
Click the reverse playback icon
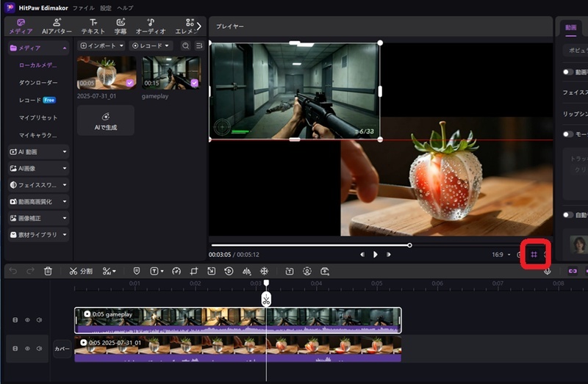click(x=229, y=271)
